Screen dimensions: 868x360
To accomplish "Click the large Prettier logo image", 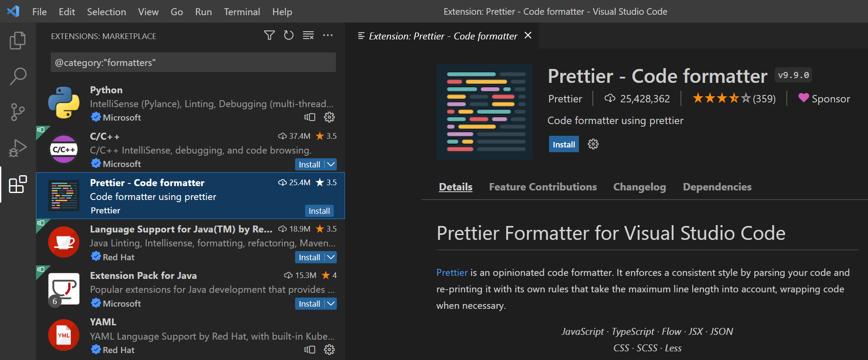I will (x=484, y=112).
